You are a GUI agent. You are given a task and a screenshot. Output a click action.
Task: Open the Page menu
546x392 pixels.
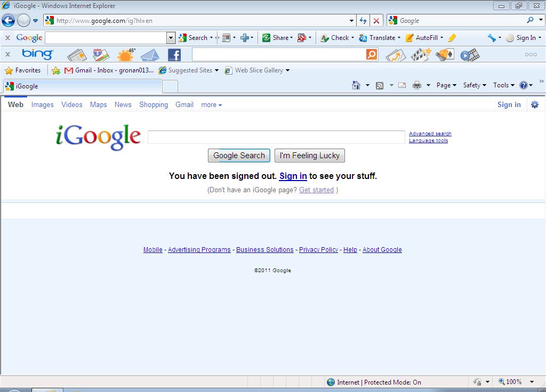(446, 85)
